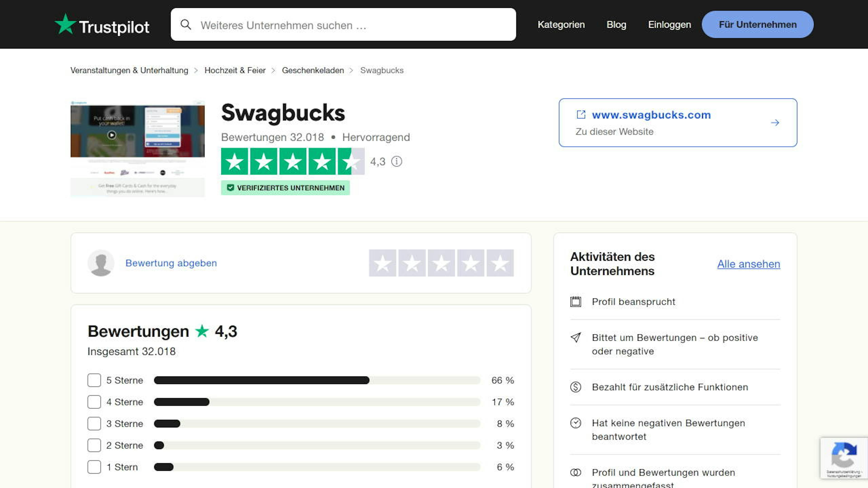The image size is (868, 488).
Task: Go to Geschenkeladen breadcrumb
Action: click(x=313, y=70)
